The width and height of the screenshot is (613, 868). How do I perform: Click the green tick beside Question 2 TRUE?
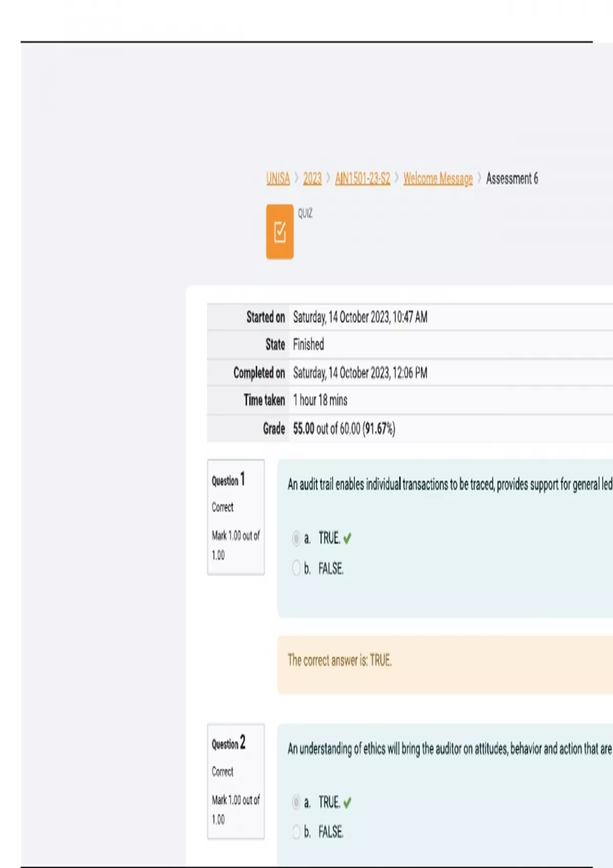click(x=347, y=803)
